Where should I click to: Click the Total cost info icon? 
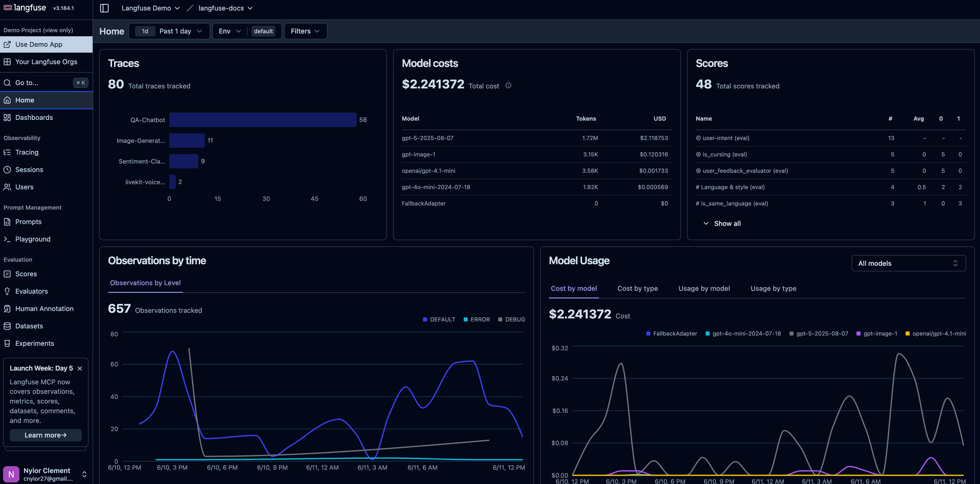coord(508,86)
